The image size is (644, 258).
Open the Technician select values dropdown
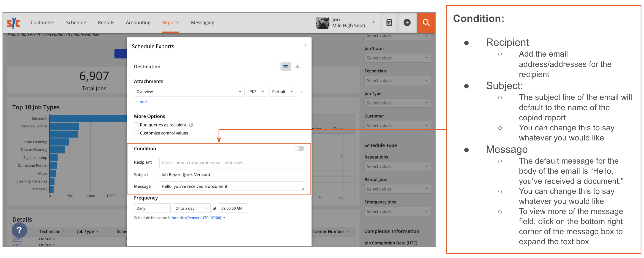[x=397, y=81]
